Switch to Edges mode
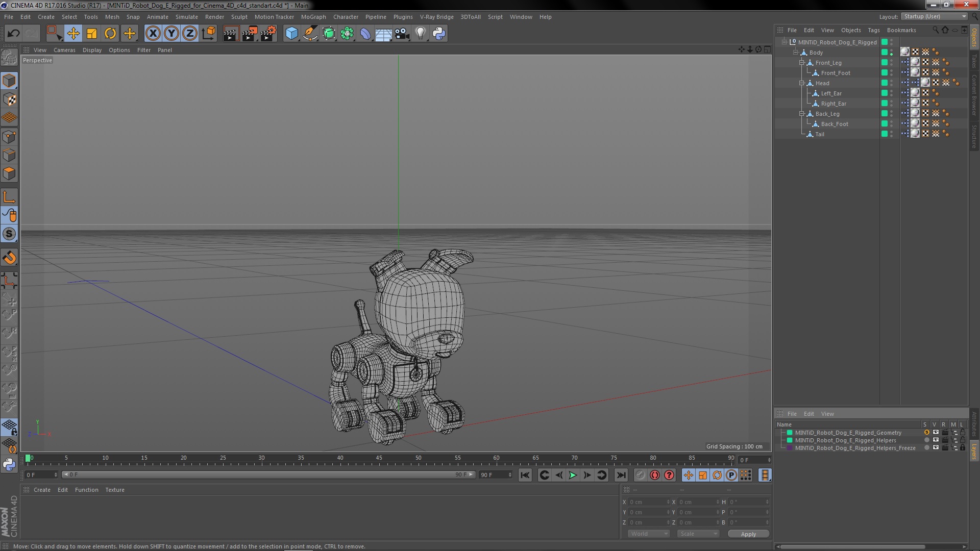980x551 pixels. point(9,155)
